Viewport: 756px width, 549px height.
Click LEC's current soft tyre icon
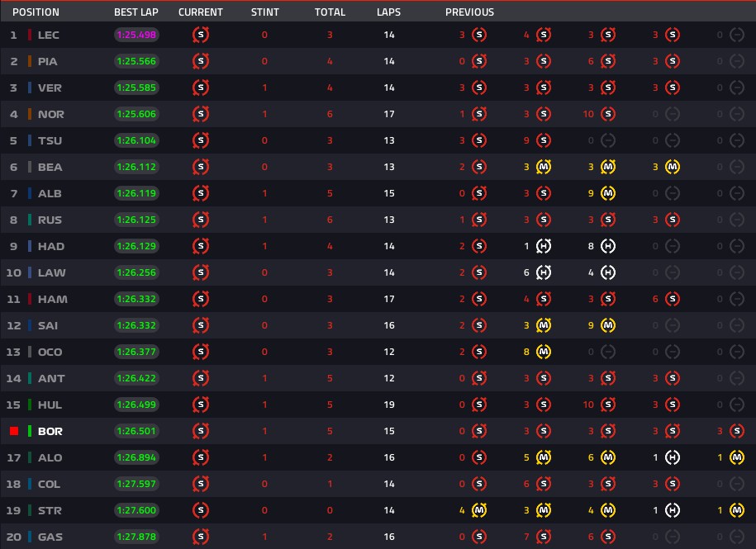pyautogui.click(x=201, y=35)
